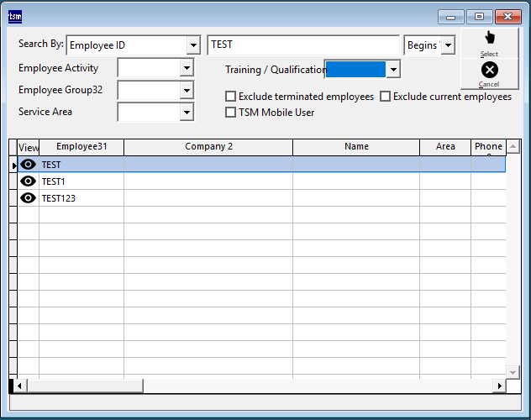The height and width of the screenshot is (420, 531).
Task: Click the horizontal scrollbar right arrow
Action: (x=499, y=386)
